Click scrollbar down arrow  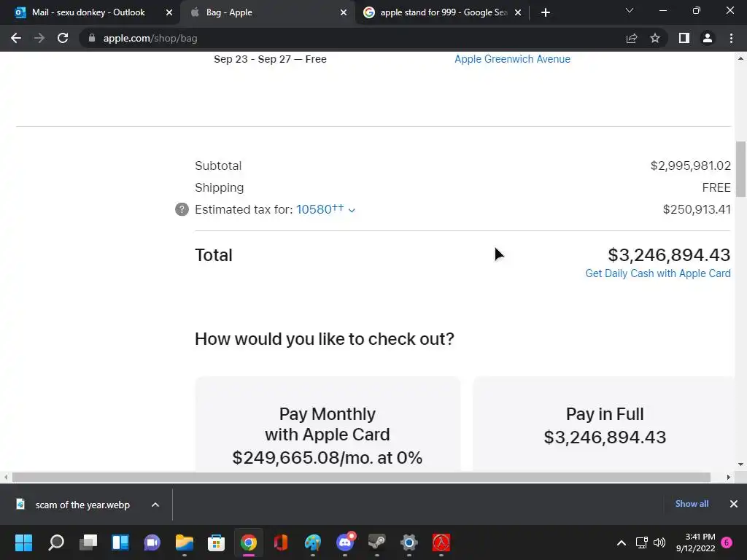(740, 464)
